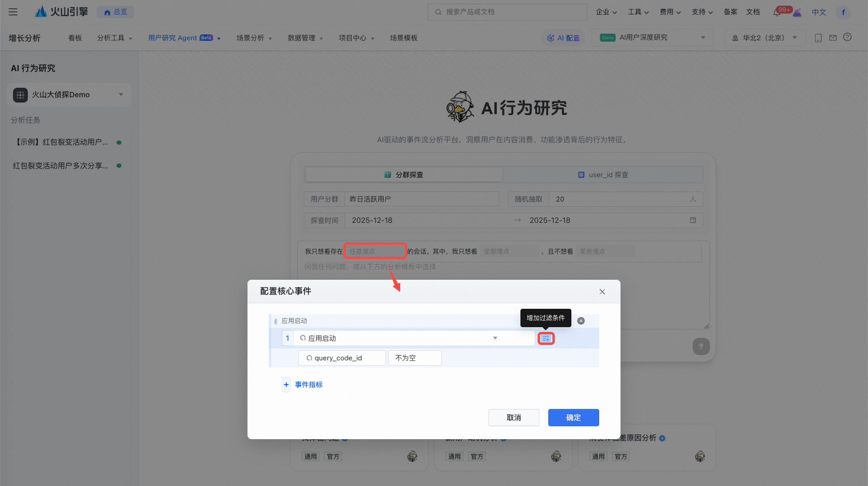Image resolution: width=868 pixels, height=486 pixels.
Task: Click the start date 2025-12-18 in 探查时间
Action: (372, 220)
